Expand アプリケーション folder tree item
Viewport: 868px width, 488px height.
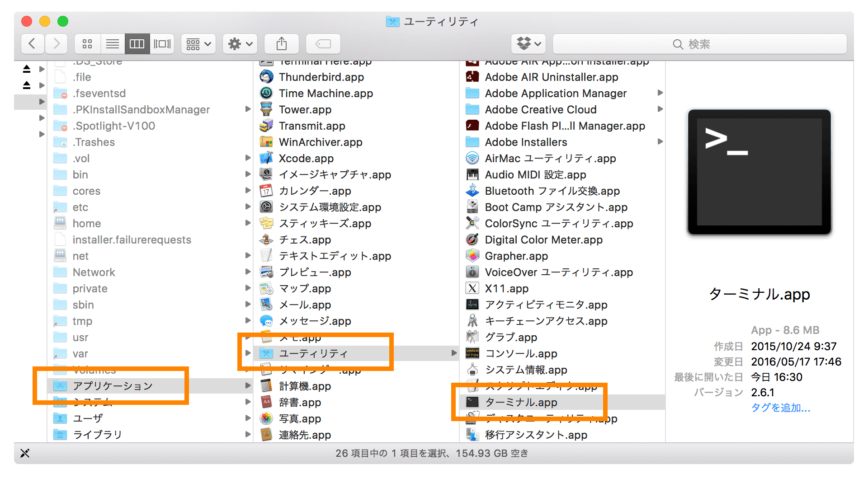247,385
